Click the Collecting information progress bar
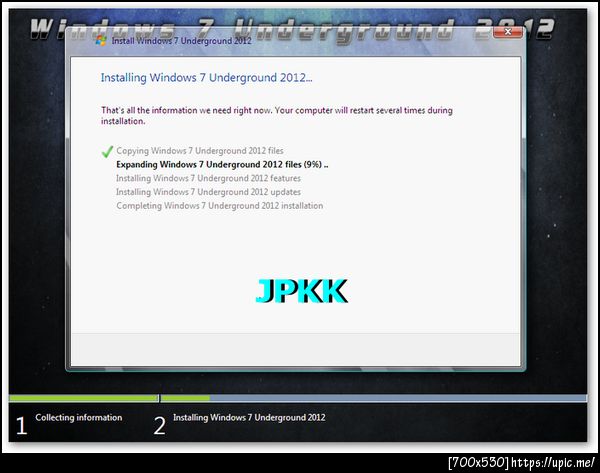 click(84, 398)
